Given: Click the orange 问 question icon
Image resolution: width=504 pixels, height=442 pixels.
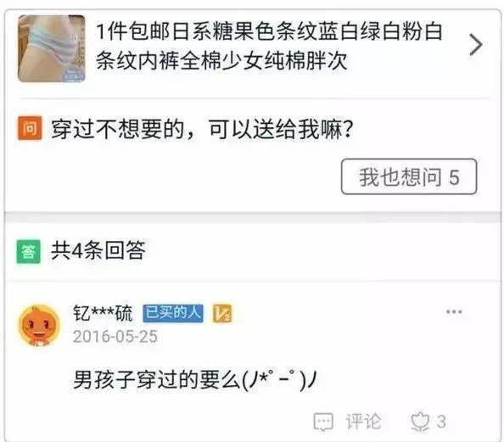Looking at the screenshot, I should pos(30,128).
